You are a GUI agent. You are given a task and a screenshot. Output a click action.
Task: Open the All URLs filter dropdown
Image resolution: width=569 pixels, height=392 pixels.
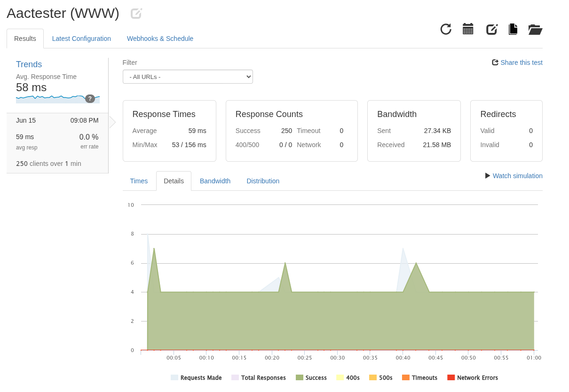(188, 77)
